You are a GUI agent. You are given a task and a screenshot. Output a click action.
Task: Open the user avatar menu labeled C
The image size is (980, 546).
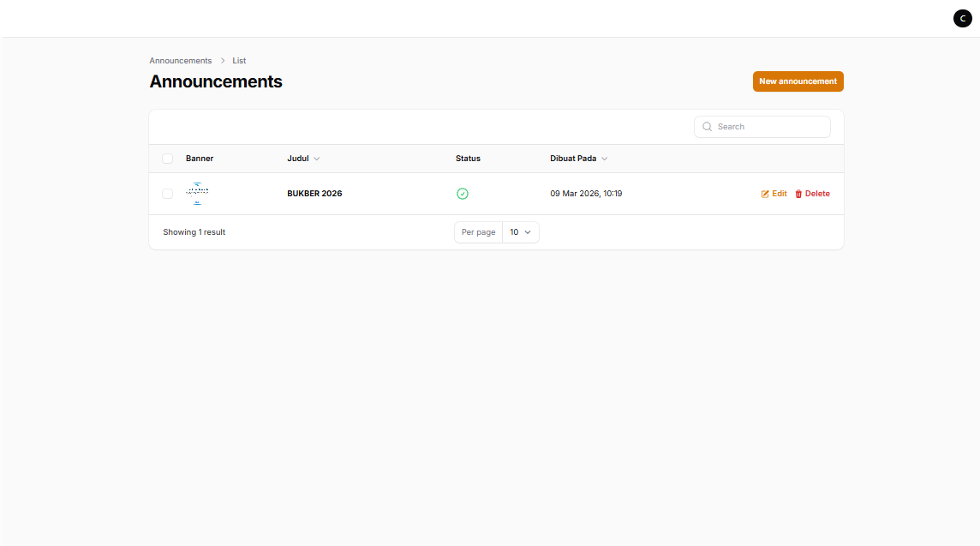coord(963,18)
